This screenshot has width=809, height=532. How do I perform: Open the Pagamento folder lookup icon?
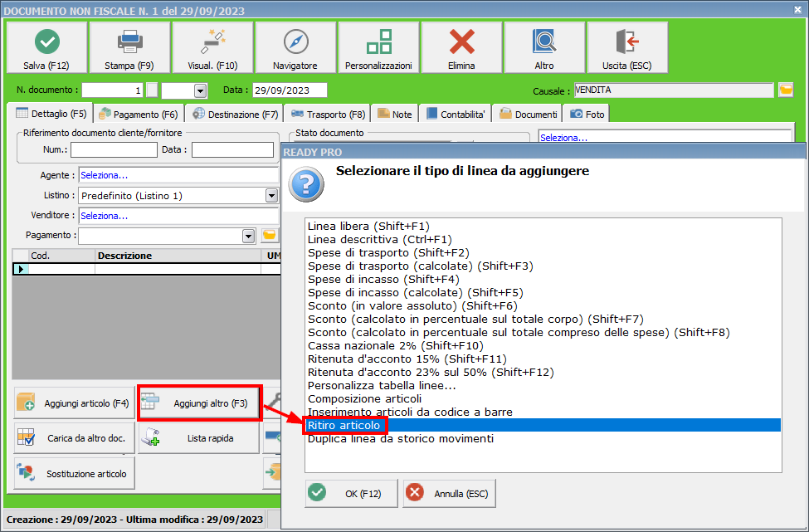[270, 236]
